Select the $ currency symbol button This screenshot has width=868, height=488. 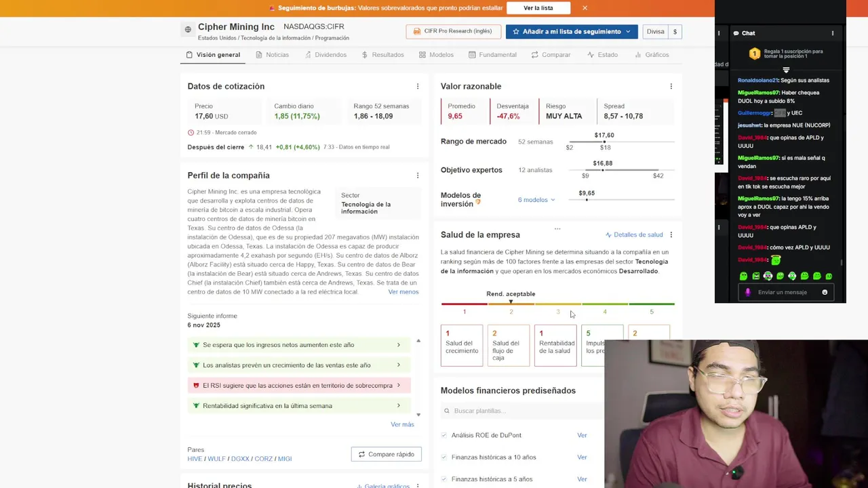coord(675,31)
